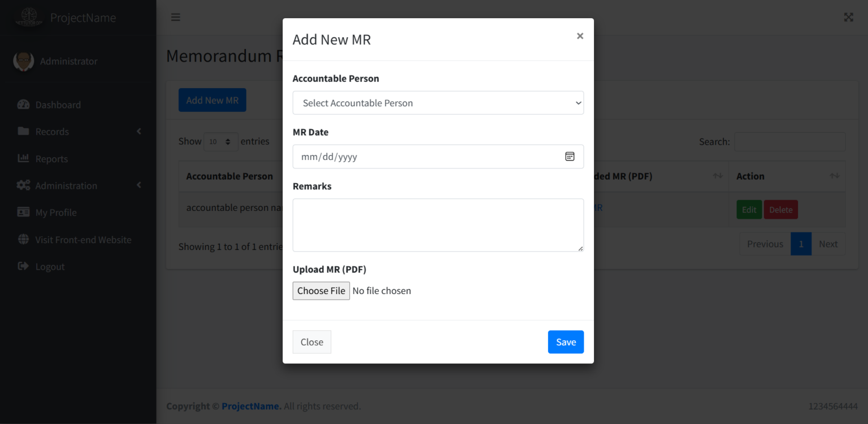Screen dimensions: 868x424
Task: Open the ProjectName link in the footer
Action: 250,406
